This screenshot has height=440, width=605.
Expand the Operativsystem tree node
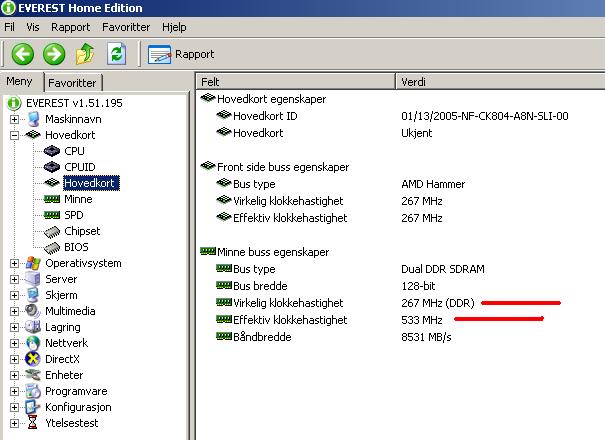click(x=14, y=263)
